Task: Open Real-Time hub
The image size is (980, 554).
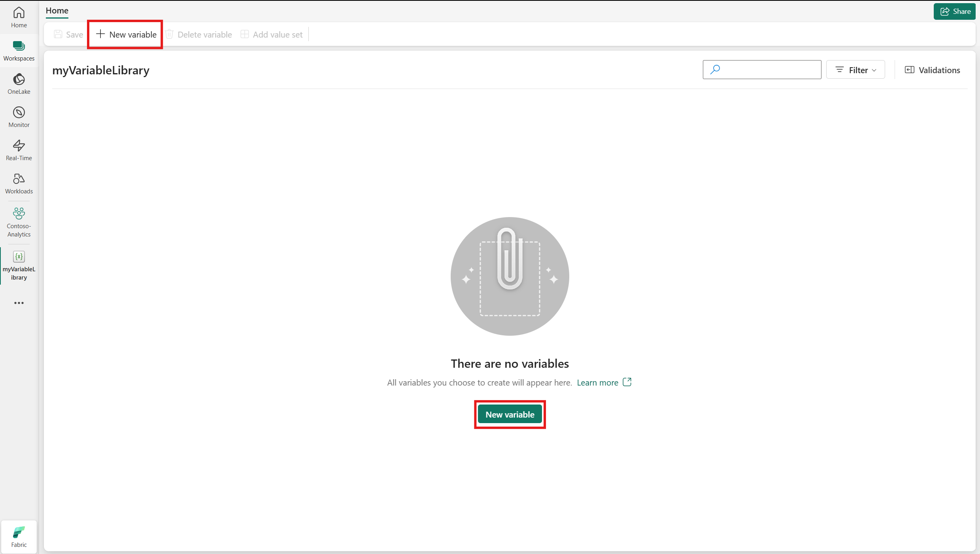Action: (19, 150)
